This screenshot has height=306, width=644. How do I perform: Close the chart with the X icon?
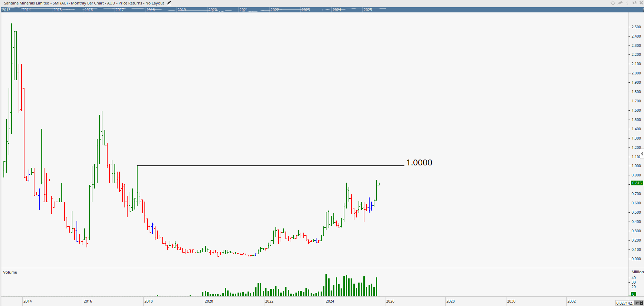click(x=641, y=3)
